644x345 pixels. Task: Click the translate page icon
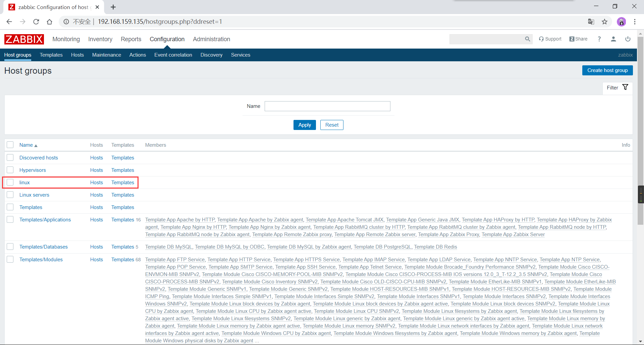(x=591, y=22)
